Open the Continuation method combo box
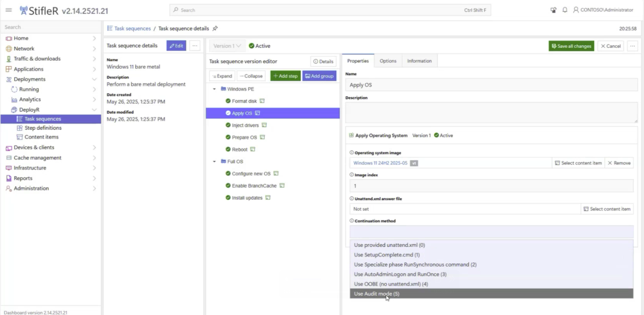This screenshot has width=644, height=315. pyautogui.click(x=491, y=232)
